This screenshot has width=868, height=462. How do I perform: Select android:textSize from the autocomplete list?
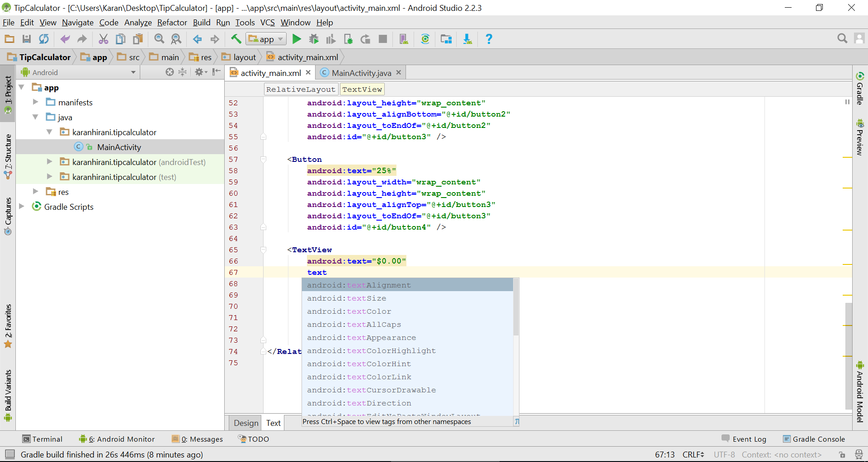coord(347,298)
